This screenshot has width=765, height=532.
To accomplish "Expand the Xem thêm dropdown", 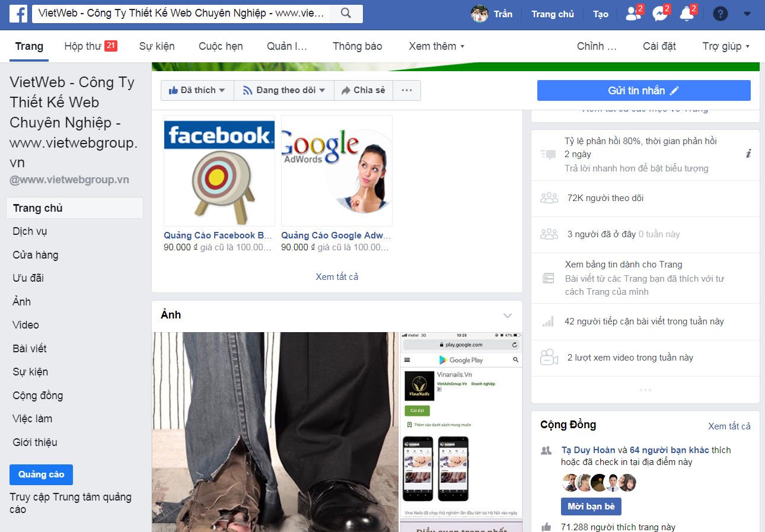I will point(436,46).
